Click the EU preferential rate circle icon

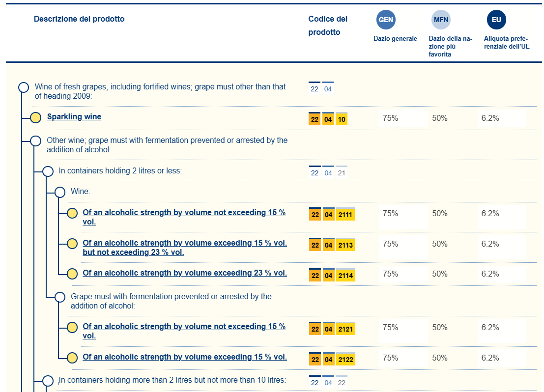tap(496, 20)
